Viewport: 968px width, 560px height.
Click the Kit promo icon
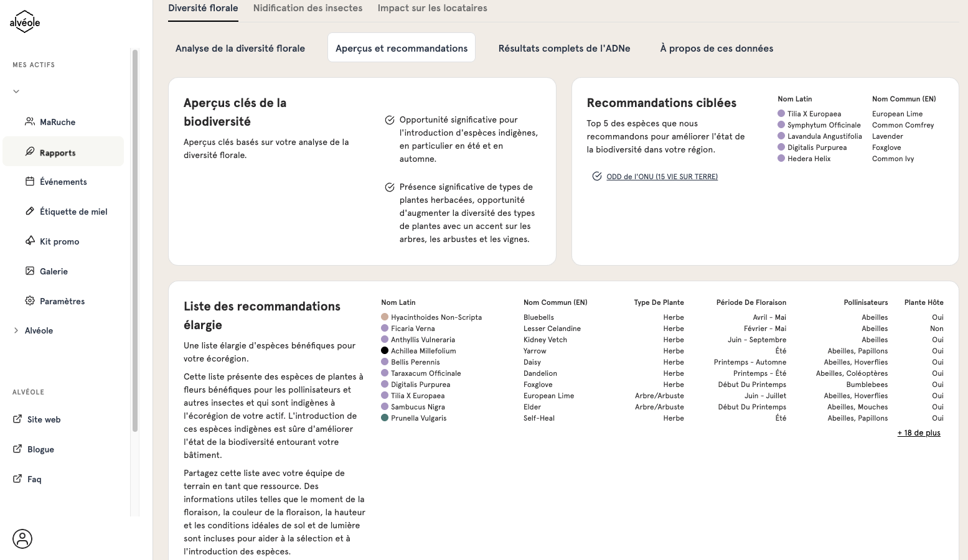click(x=29, y=241)
